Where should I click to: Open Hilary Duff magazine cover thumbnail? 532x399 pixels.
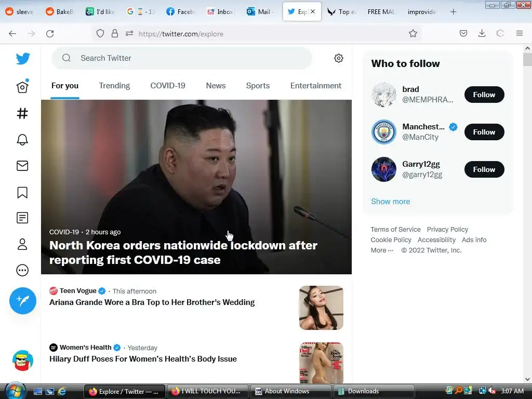[321, 363]
